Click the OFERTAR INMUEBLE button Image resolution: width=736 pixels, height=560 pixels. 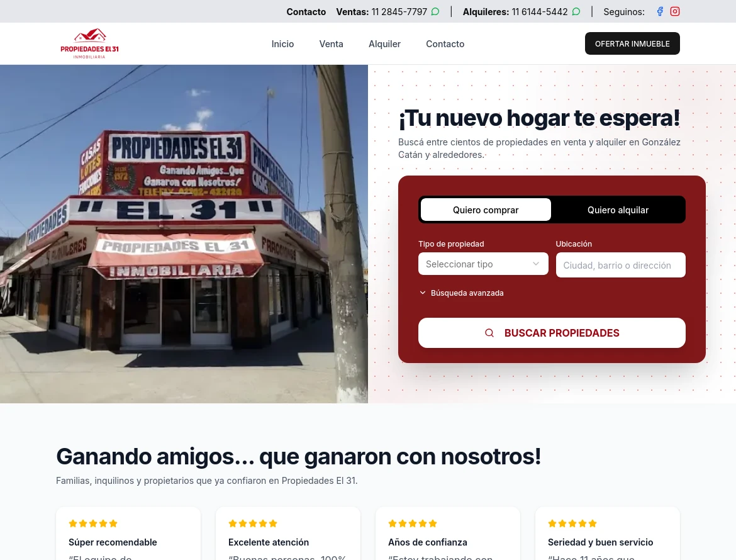(x=632, y=43)
